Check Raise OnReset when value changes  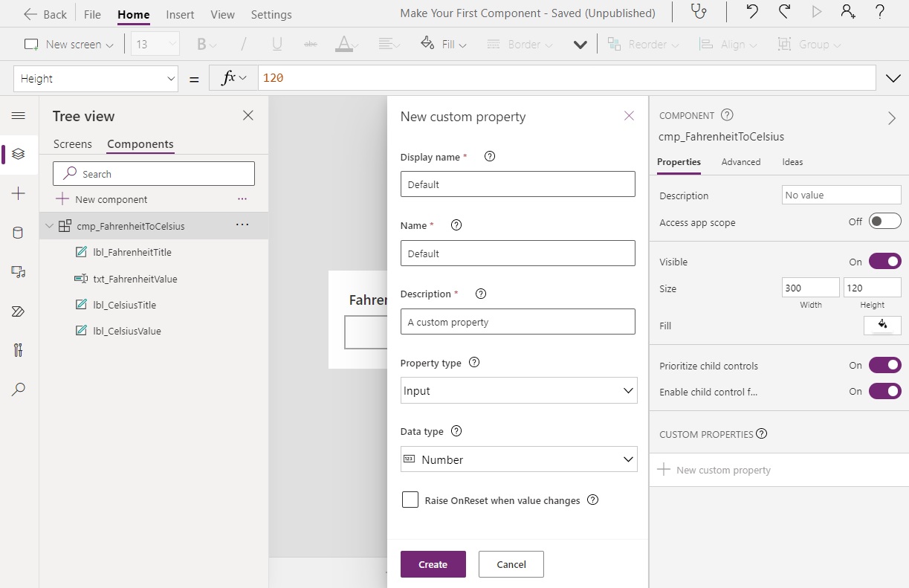(410, 500)
